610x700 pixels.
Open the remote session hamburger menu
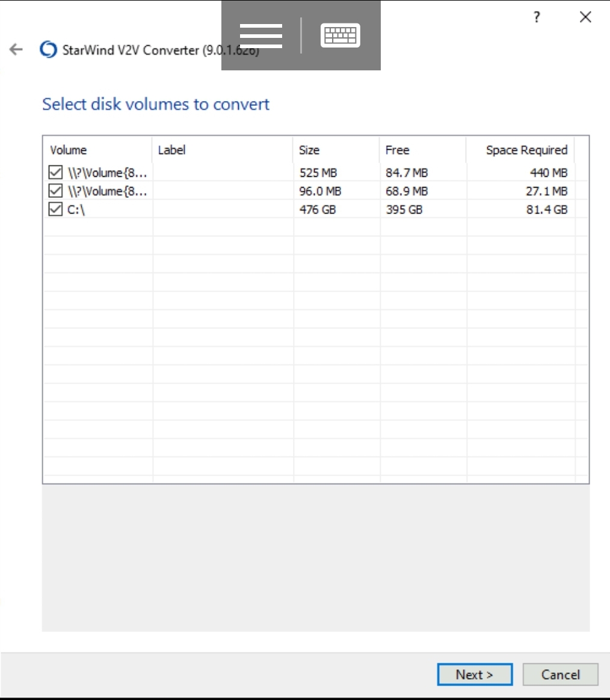coord(261,35)
